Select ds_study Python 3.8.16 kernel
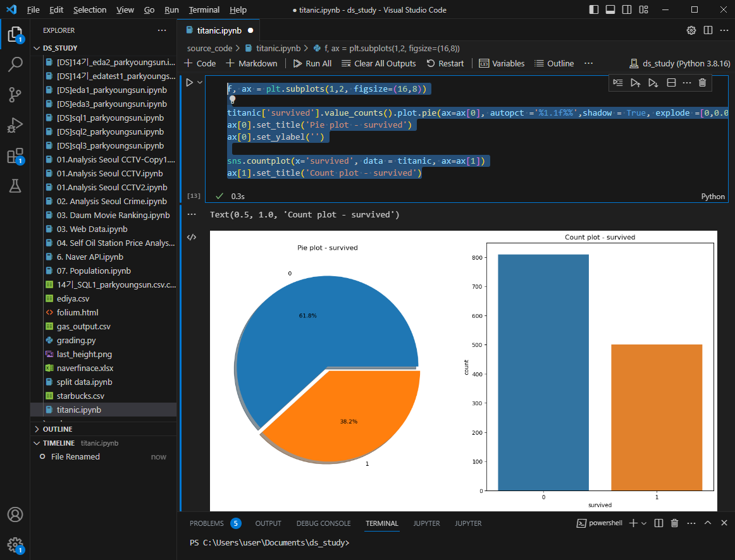Image resolution: width=735 pixels, height=560 pixels. pyautogui.click(x=680, y=63)
